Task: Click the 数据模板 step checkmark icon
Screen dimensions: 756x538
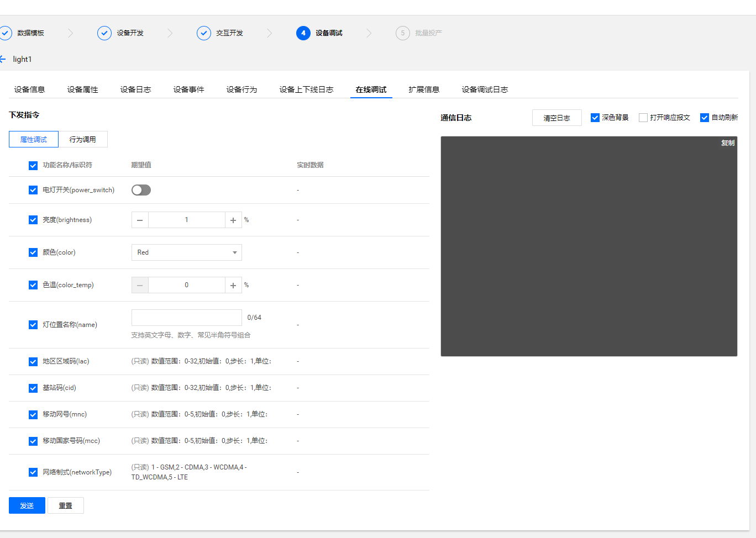Action: (6, 33)
